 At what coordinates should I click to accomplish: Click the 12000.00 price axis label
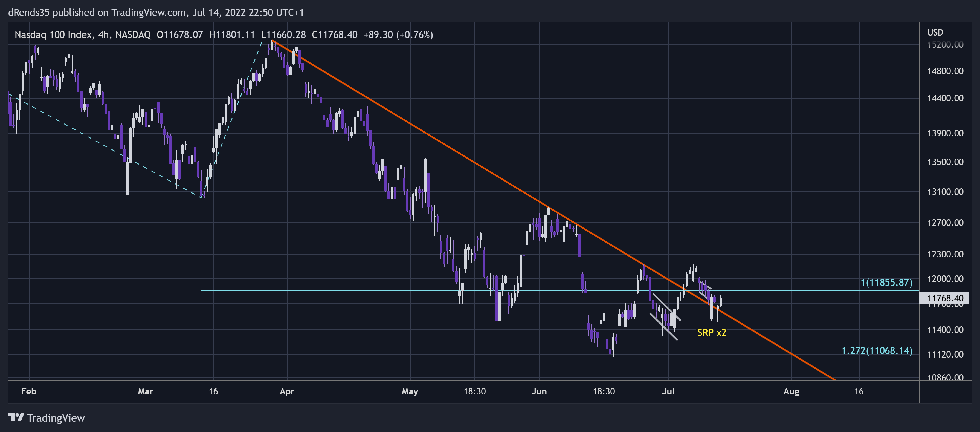[945, 279]
